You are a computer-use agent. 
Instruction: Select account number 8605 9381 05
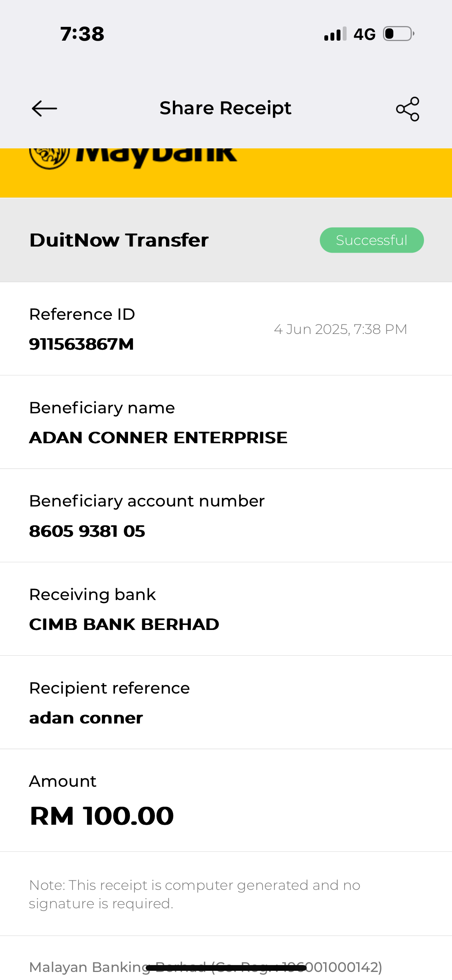[x=87, y=531]
